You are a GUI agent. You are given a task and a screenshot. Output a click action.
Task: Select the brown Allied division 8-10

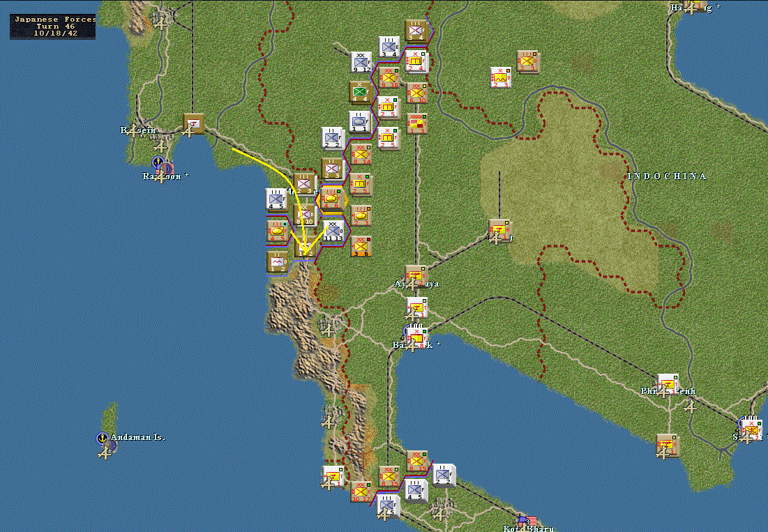tap(303, 214)
